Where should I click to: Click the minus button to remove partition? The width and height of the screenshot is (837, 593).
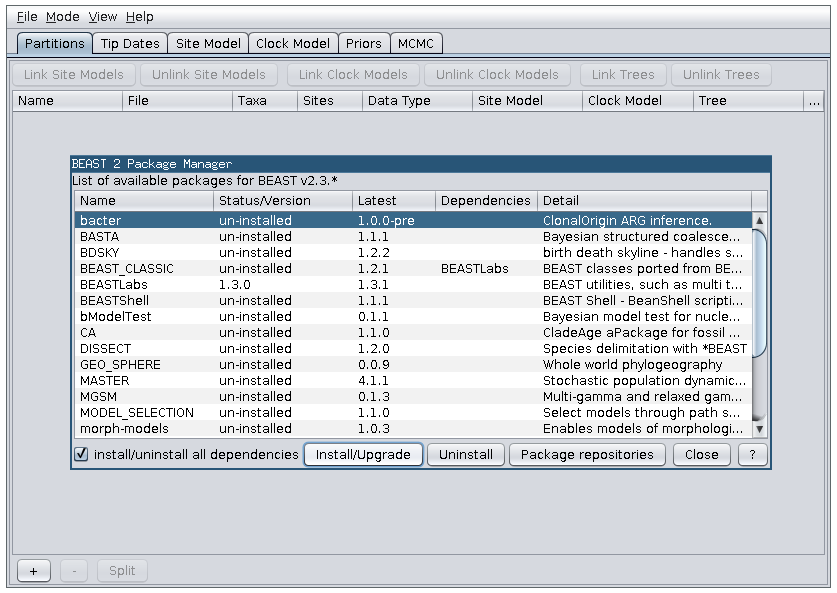pos(74,571)
